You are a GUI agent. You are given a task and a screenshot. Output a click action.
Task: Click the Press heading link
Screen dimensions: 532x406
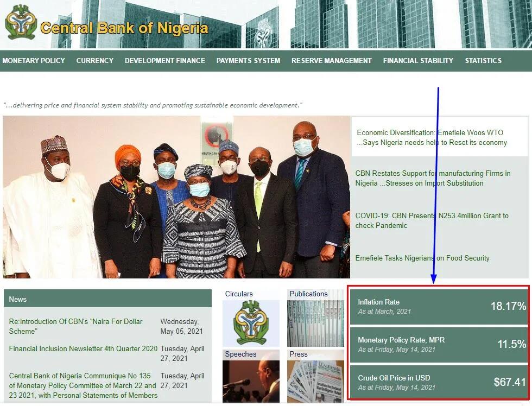(298, 354)
